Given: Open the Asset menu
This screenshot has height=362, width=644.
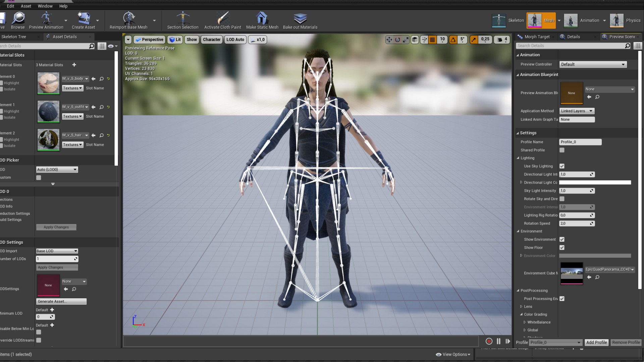Looking at the screenshot, I should pyautogui.click(x=26, y=6).
